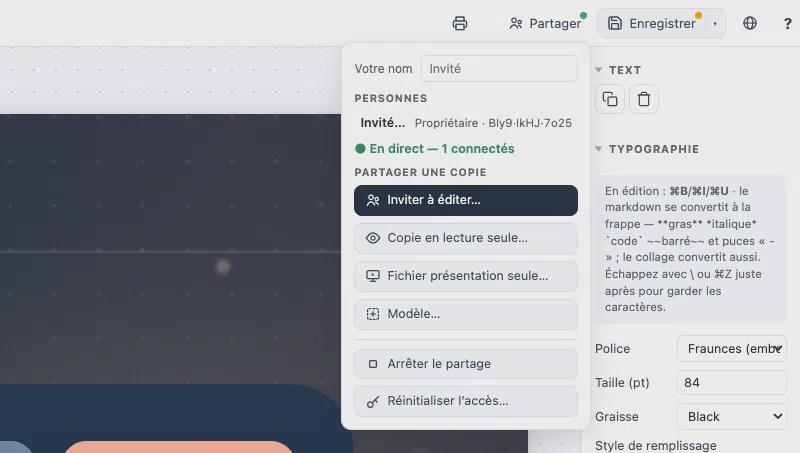
Task: Select Inviter à éditer option
Action: pos(466,200)
